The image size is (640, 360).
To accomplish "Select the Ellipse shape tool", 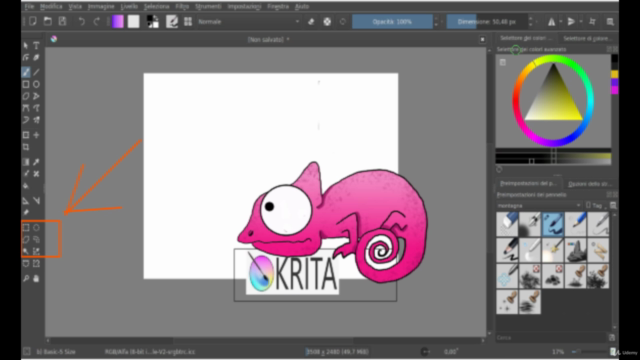I will (36, 84).
